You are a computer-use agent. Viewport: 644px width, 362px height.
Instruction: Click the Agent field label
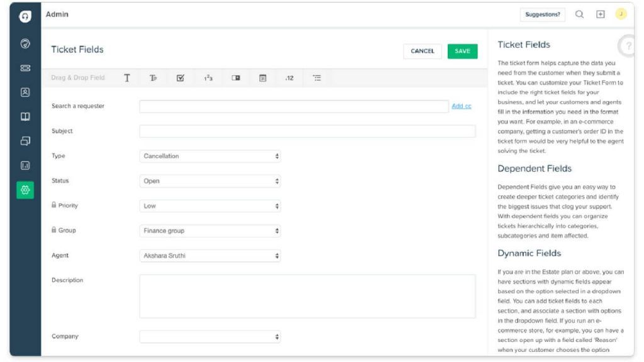[60, 255]
